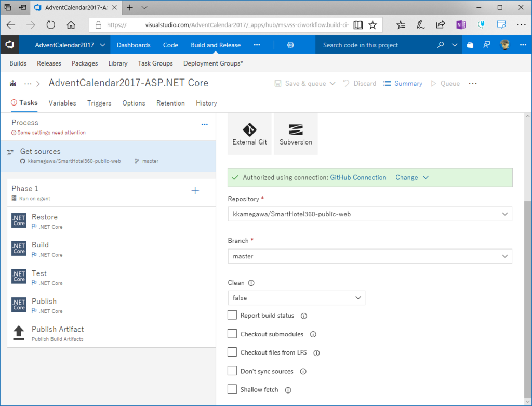532x406 pixels.
Task: Enable Shallow fetch checkbox
Action: pyautogui.click(x=232, y=389)
